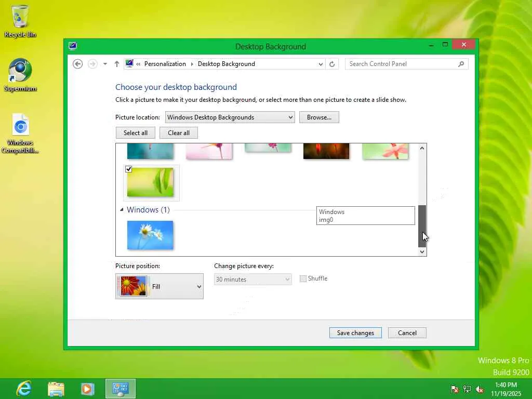Open the Picture position Fill dropdown
Image resolution: width=532 pixels, height=399 pixels.
pos(159,286)
